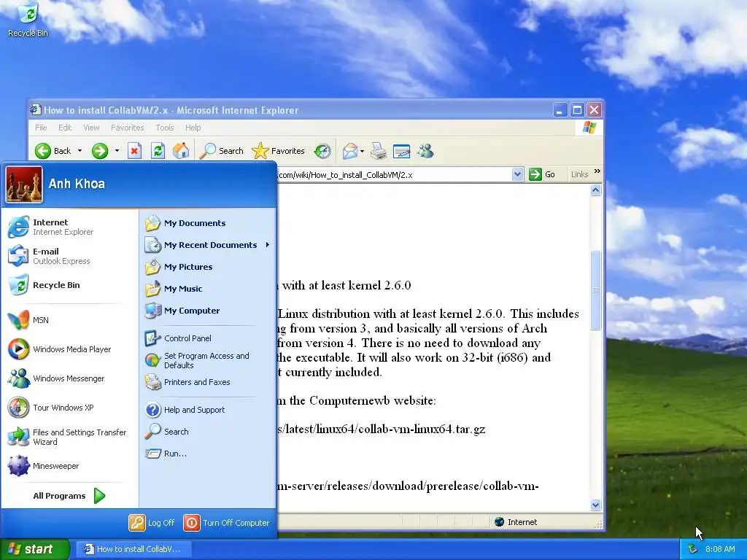Image resolution: width=747 pixels, height=560 pixels.
Task: Click the system tray network icon
Action: [x=693, y=549]
